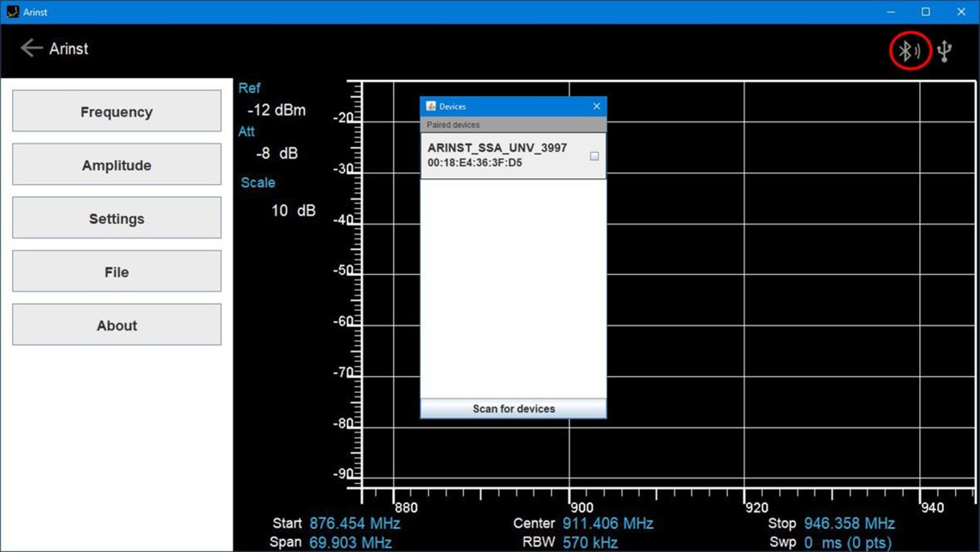
Task: Click the Span value 69.903 MHz
Action: (x=351, y=542)
